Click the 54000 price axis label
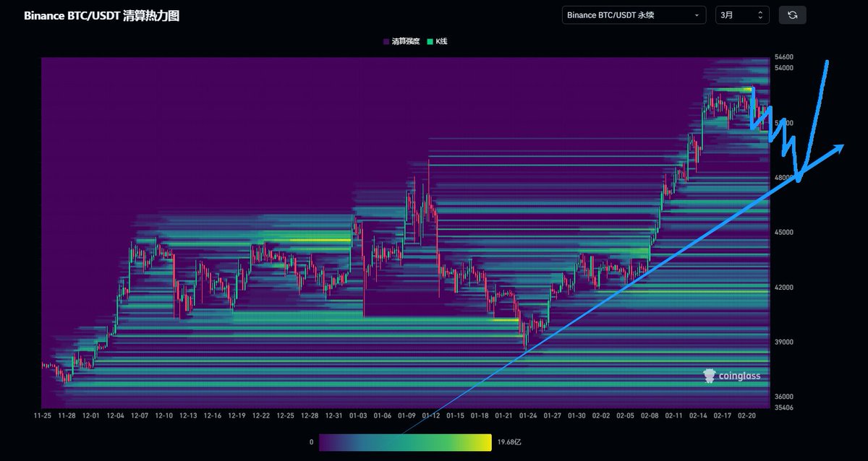The height and width of the screenshot is (461, 868). 784,68
